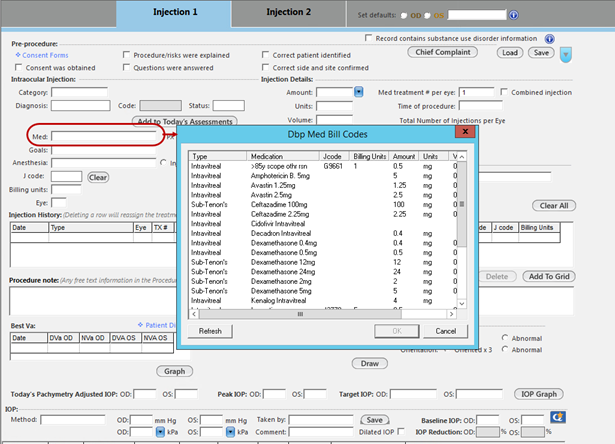
Task: Click Clear button next to J code
Action: click(x=98, y=177)
